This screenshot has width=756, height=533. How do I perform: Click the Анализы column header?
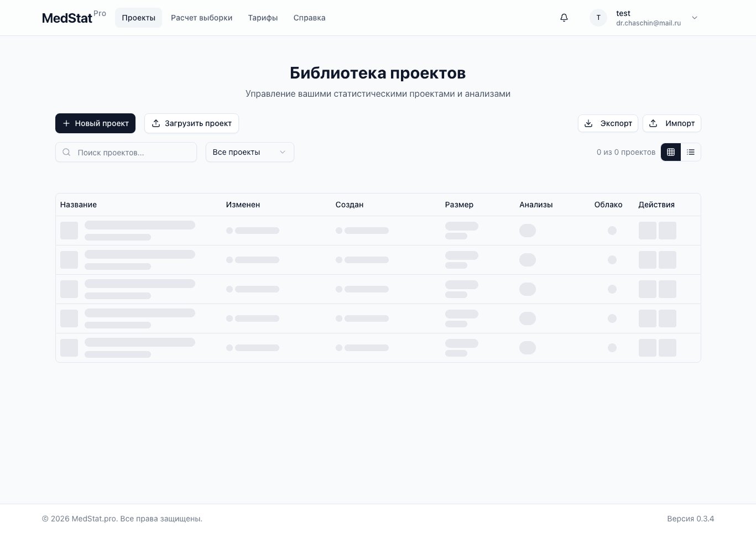point(536,205)
